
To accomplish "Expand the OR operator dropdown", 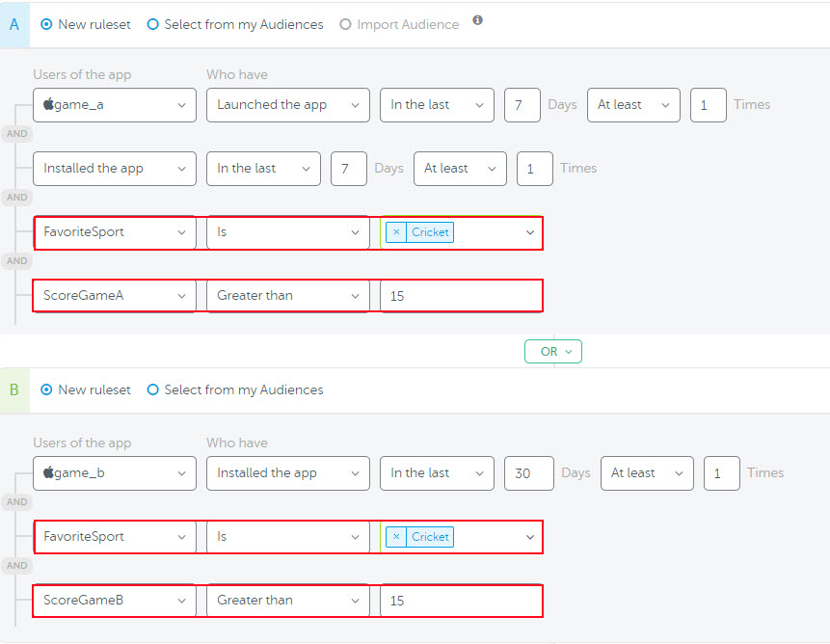I will 553,352.
